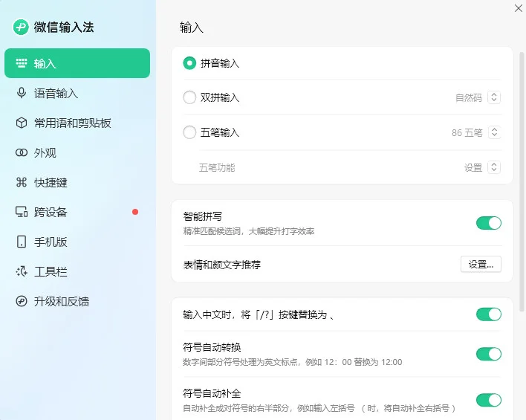Click the 输入 page heading

[191, 28]
